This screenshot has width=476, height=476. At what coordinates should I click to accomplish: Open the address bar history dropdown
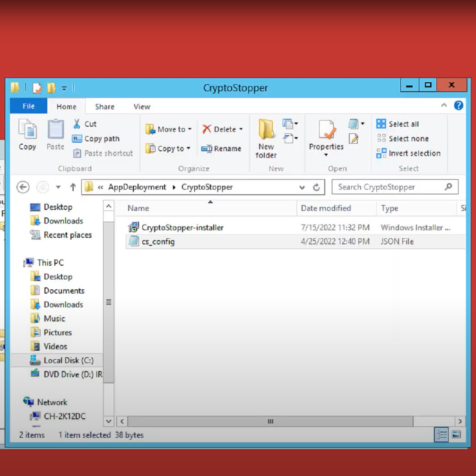point(302,187)
